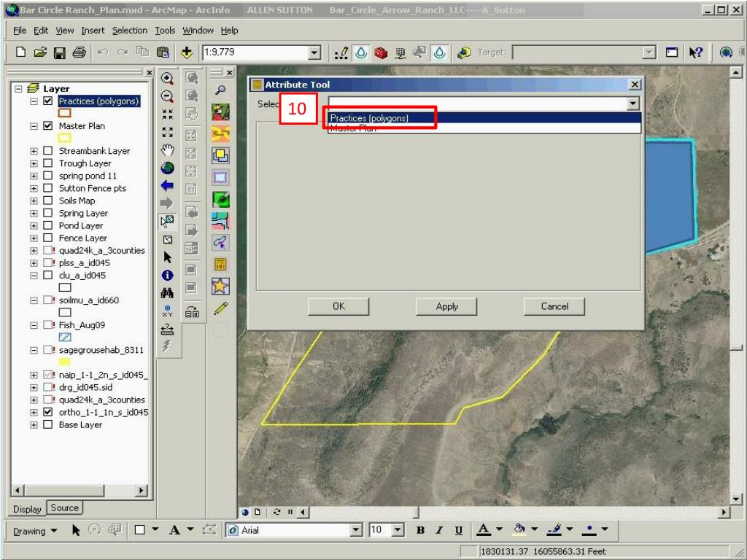The width and height of the screenshot is (747, 560).
Task: Enable the Trough Layer checkbox
Action: point(47,163)
